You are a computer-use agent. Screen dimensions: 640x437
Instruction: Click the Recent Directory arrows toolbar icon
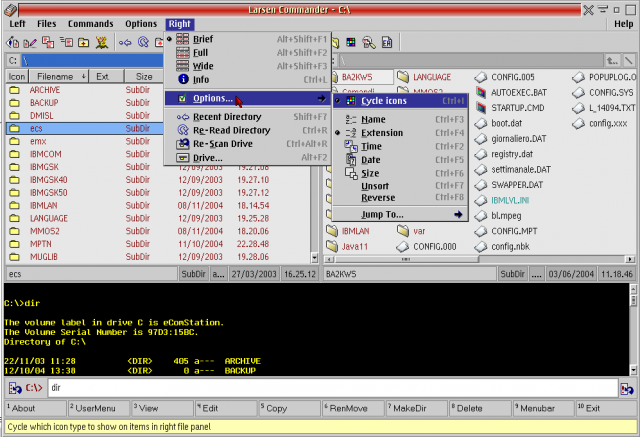point(125,42)
